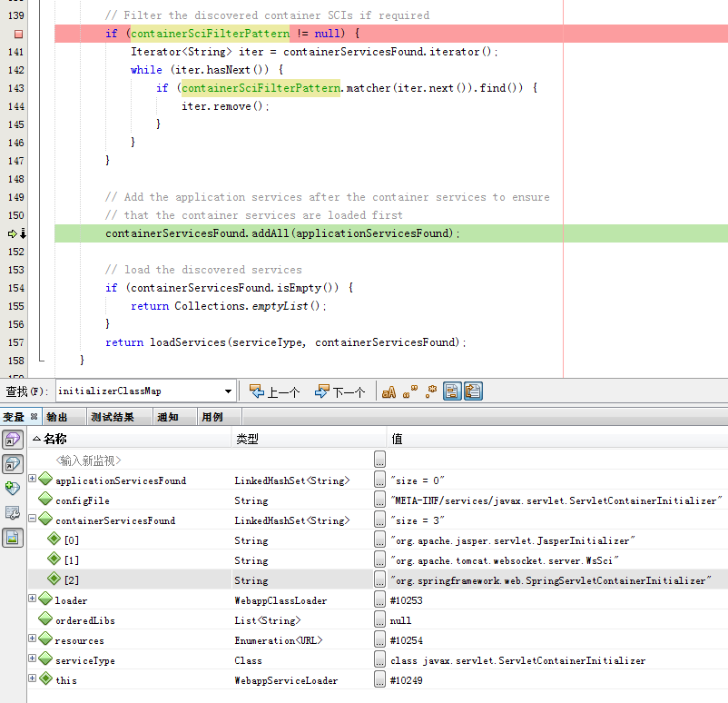Click the blue diamond sidebar button in variables panel
The width and height of the screenshot is (728, 703).
[13, 464]
